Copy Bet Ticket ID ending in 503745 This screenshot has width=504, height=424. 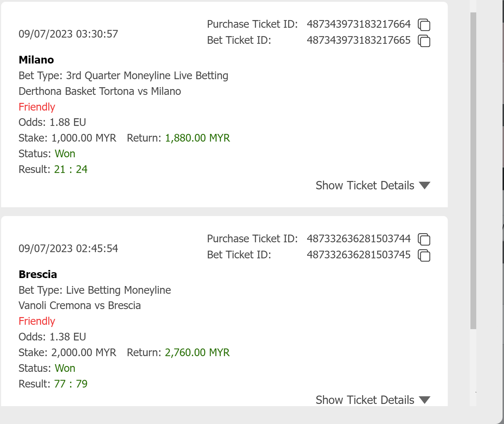(424, 255)
